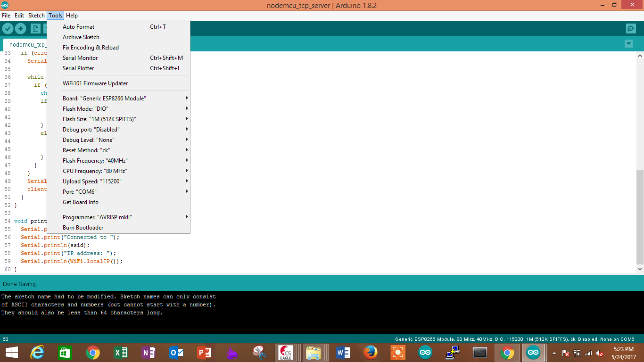Image resolution: width=644 pixels, height=362 pixels.
Task: Open PowerPoint from the taskbar
Action: [x=204, y=353]
